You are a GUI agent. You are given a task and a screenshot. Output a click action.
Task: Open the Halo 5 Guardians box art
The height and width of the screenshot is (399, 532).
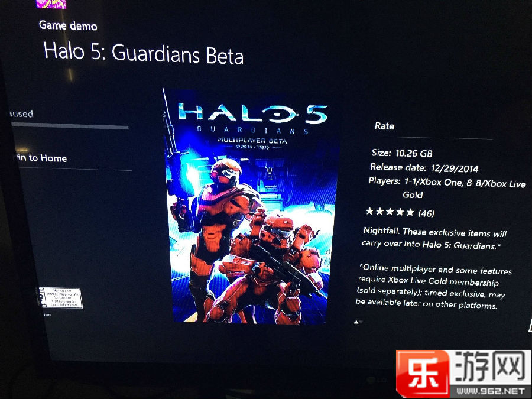point(251,206)
